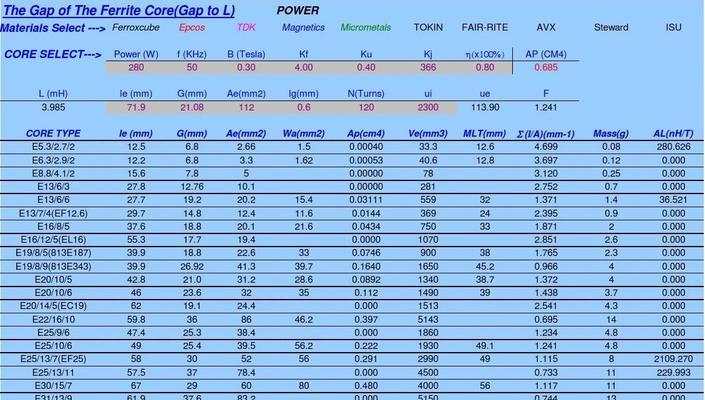Select core type E13/6/3
The image size is (705, 400).
53,187
